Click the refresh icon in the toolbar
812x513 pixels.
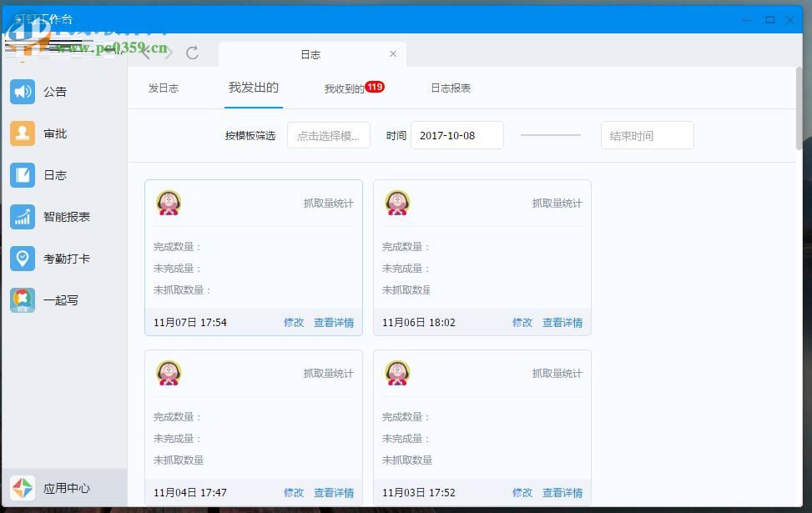pyautogui.click(x=193, y=52)
